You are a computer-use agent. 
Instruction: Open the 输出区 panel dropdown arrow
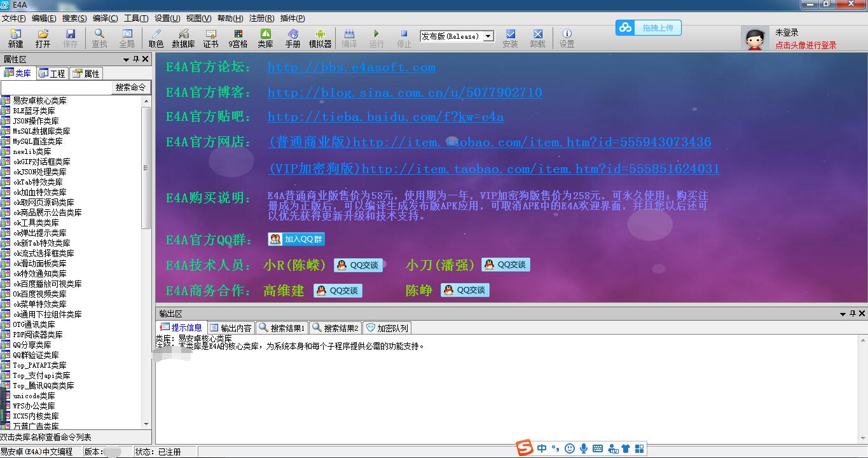tap(843, 314)
